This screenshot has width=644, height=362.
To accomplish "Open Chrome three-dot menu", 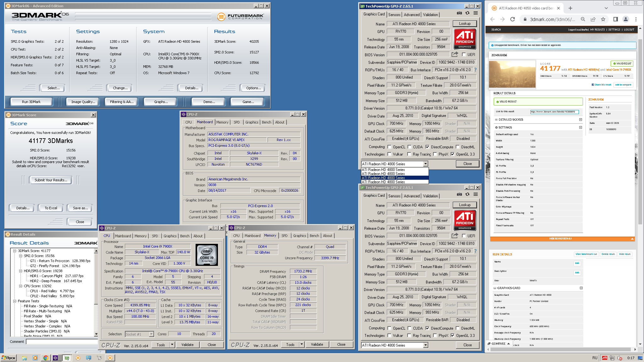I will [636, 19].
